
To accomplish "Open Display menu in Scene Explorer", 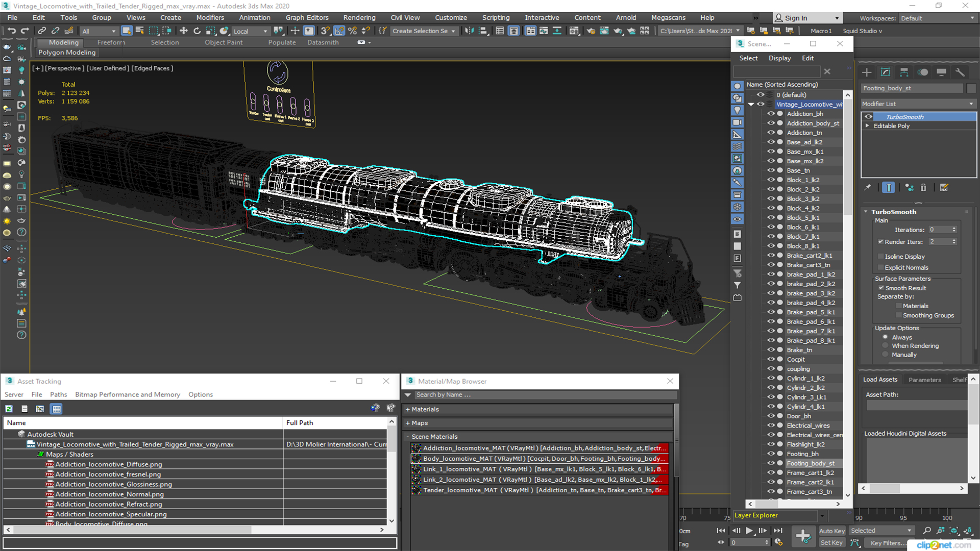I will pyautogui.click(x=780, y=58).
